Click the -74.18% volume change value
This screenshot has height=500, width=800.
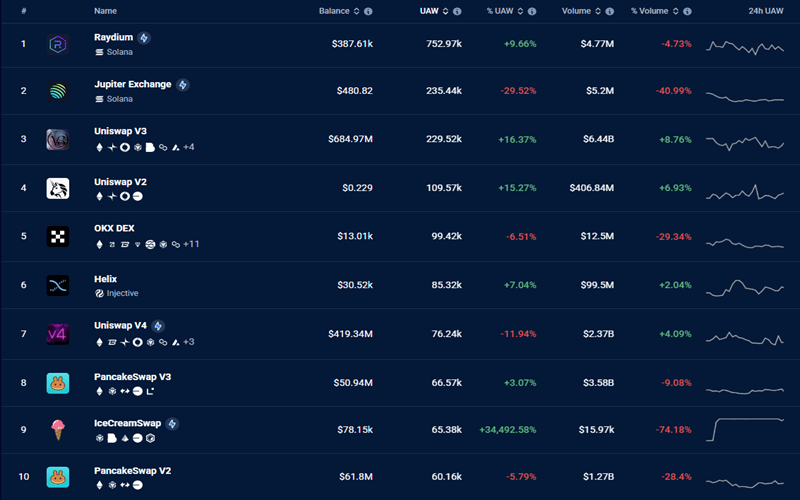[673, 430]
